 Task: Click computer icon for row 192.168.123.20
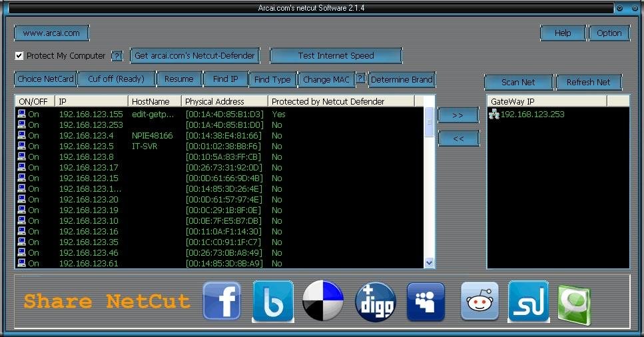[21, 199]
